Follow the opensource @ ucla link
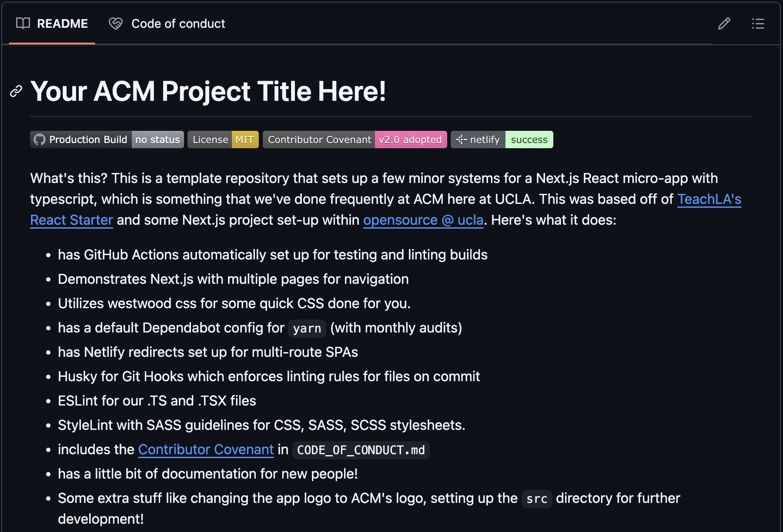 pyautogui.click(x=423, y=220)
